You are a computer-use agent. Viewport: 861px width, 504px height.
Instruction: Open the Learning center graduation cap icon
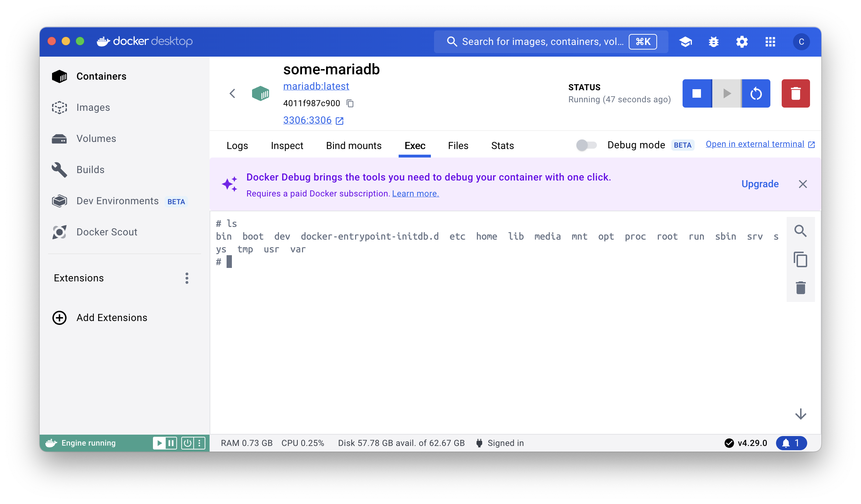coord(685,42)
